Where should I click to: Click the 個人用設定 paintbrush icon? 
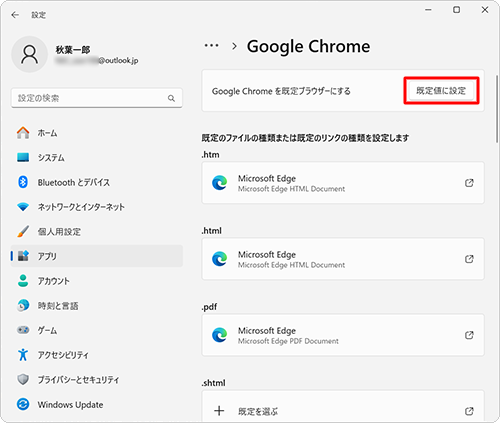(x=23, y=231)
